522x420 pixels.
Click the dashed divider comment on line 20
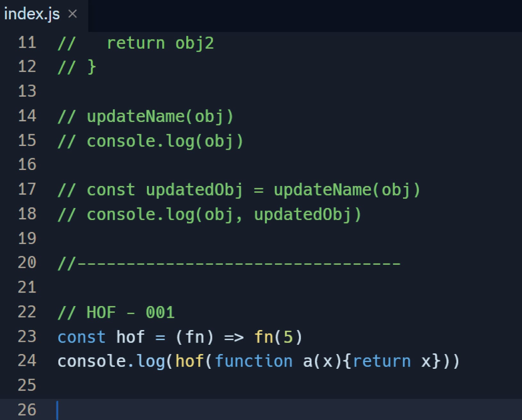pyautogui.click(x=224, y=262)
